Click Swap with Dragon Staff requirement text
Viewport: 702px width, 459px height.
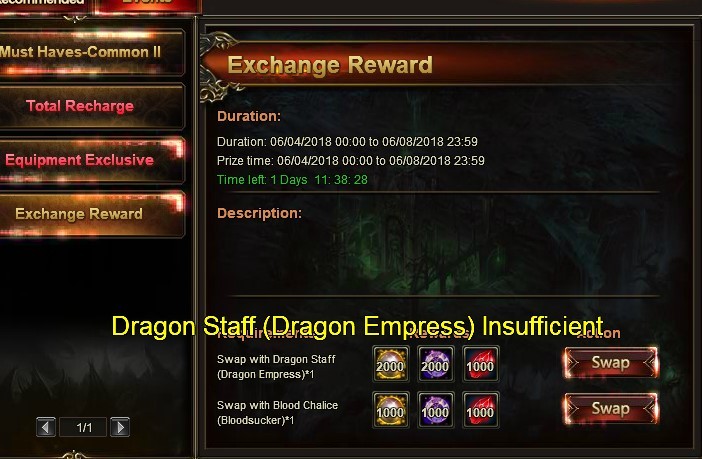(276, 366)
